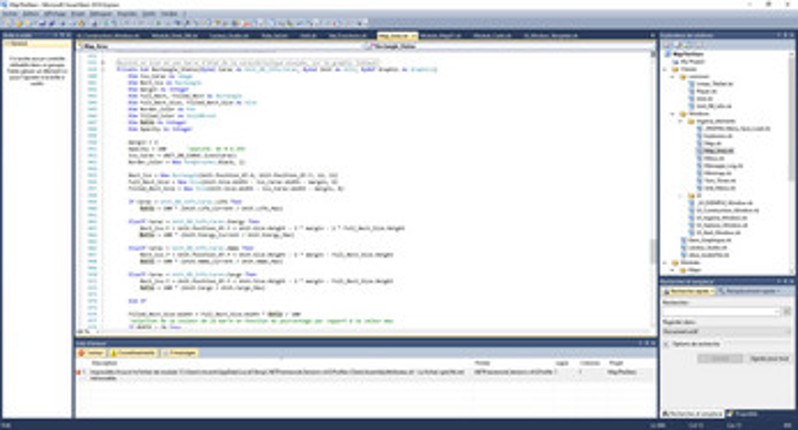Viewport: 798px width, 430px height.
Task: Select Player.vb in the solution explorer
Action: pos(706,91)
